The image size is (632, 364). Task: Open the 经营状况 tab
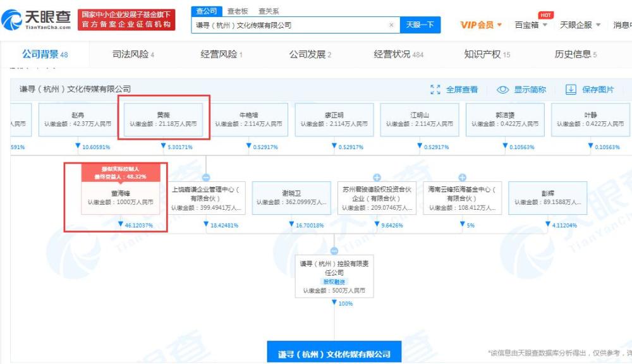399,54
